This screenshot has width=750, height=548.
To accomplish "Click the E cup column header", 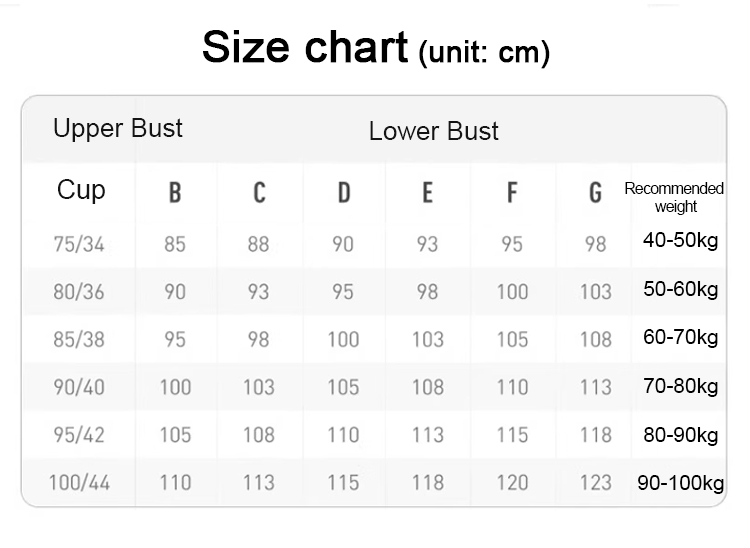I will pyautogui.click(x=427, y=193).
